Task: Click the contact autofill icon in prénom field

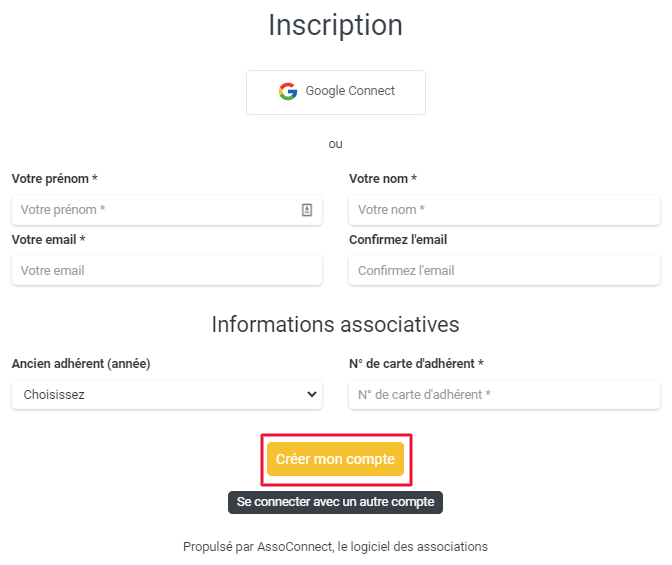Action: coord(307,210)
